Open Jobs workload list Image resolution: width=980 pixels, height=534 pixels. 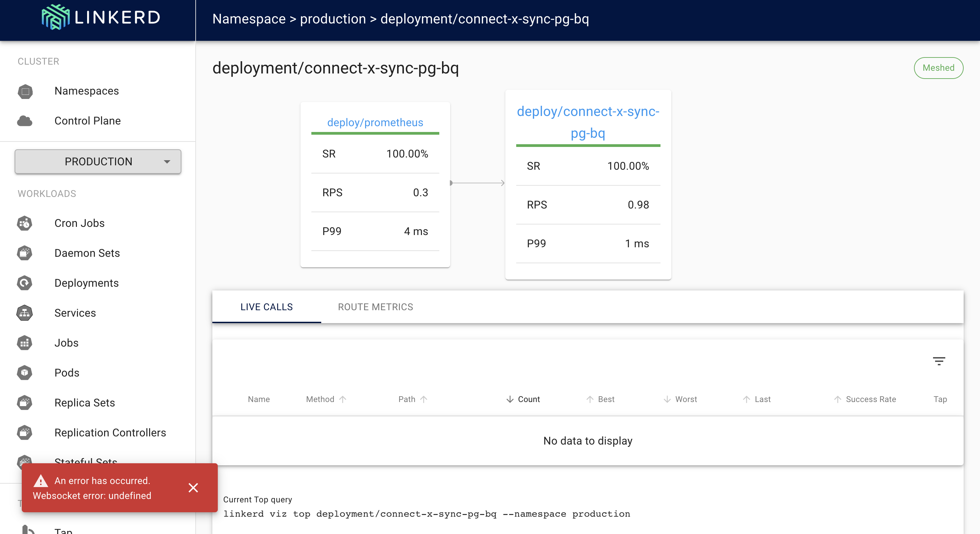point(67,343)
